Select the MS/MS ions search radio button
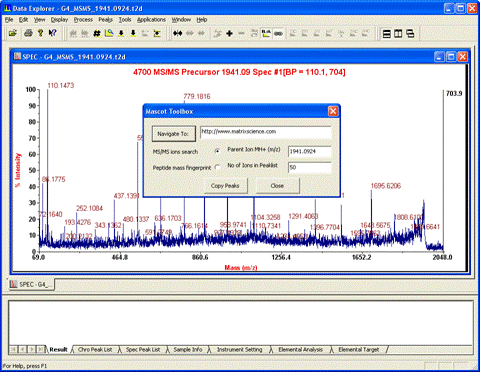Screen dimensions: 480x372 tap(217, 151)
